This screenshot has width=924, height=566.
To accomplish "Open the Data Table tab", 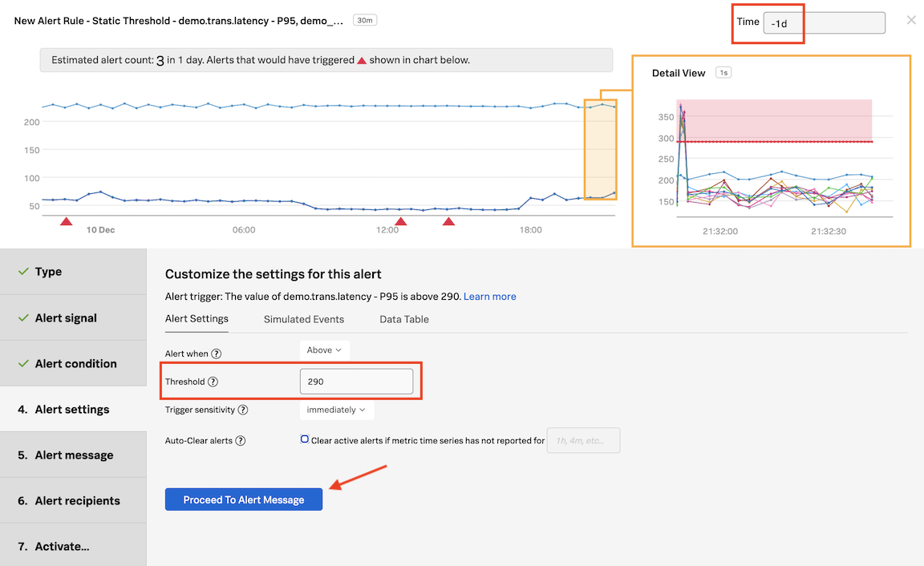I will point(404,319).
